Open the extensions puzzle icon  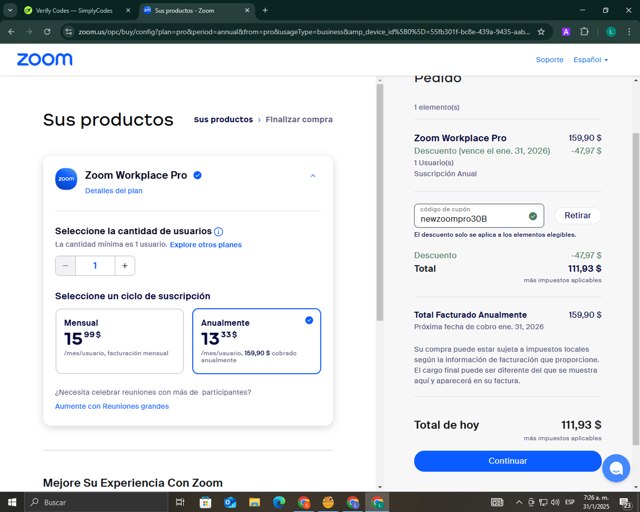(584, 31)
